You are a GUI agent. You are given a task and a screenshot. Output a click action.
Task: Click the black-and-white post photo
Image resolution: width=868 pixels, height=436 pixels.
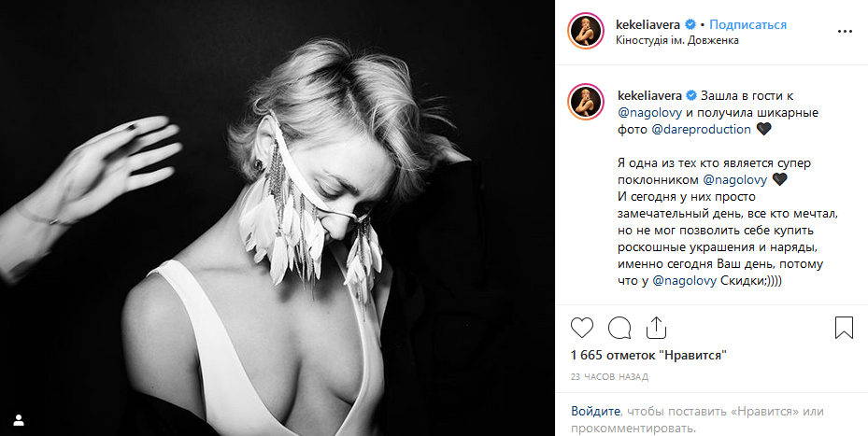[277, 218]
